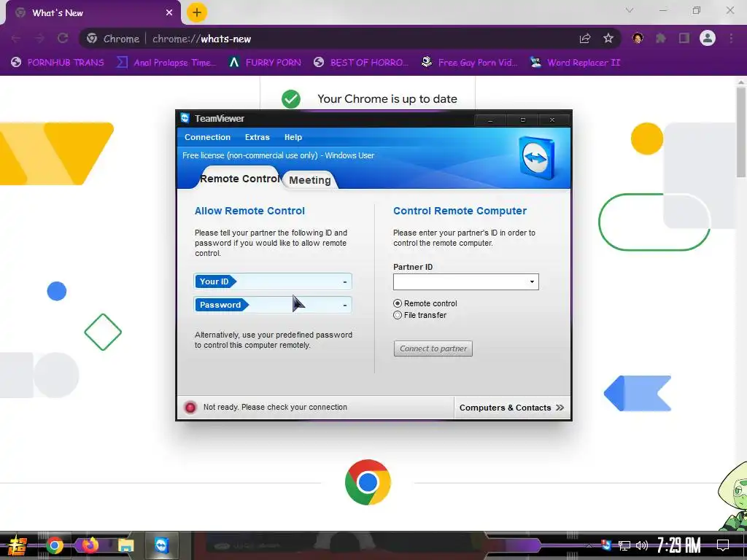
Task: Open File Explorer from the taskbar
Action: coord(125,545)
